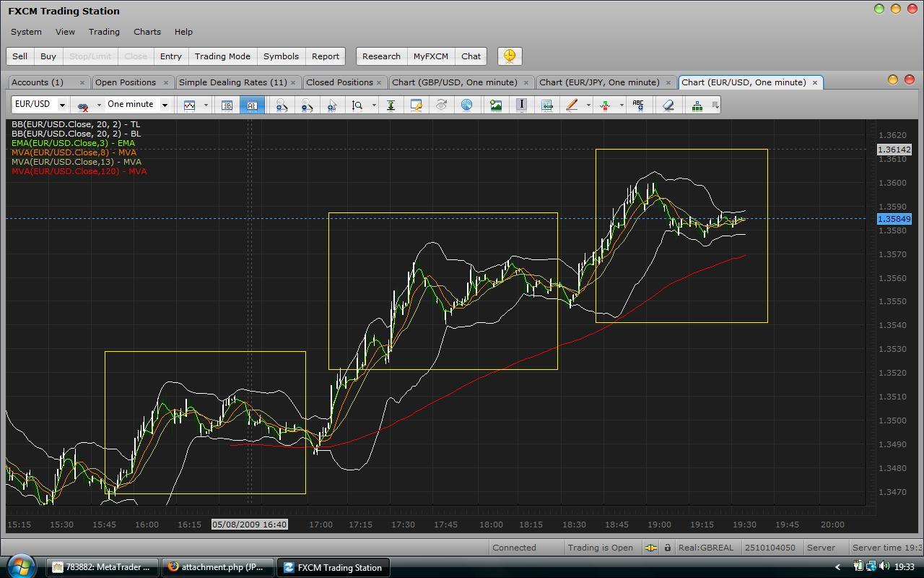Image resolution: width=924 pixels, height=578 pixels.
Task: Open the attachment.php taskbar button
Action: pos(218,567)
